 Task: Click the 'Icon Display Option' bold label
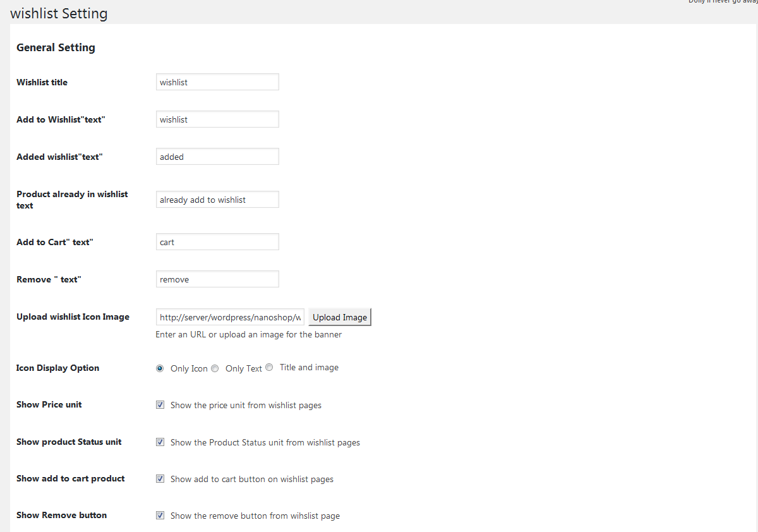tap(57, 368)
